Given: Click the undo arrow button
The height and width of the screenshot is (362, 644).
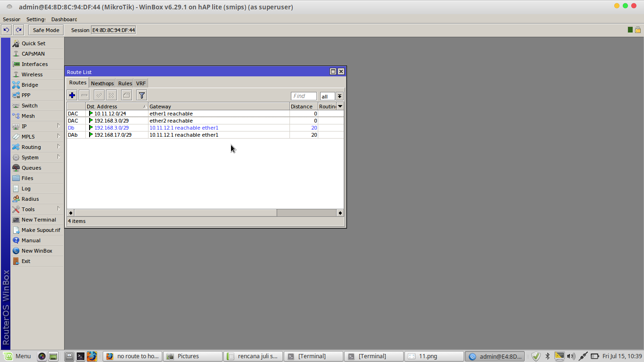Looking at the screenshot, I should point(6,30).
